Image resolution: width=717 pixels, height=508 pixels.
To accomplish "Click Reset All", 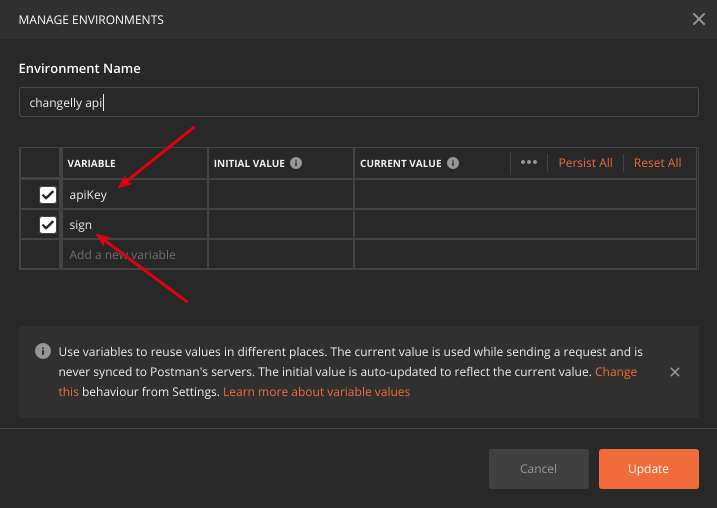I will (657, 163).
